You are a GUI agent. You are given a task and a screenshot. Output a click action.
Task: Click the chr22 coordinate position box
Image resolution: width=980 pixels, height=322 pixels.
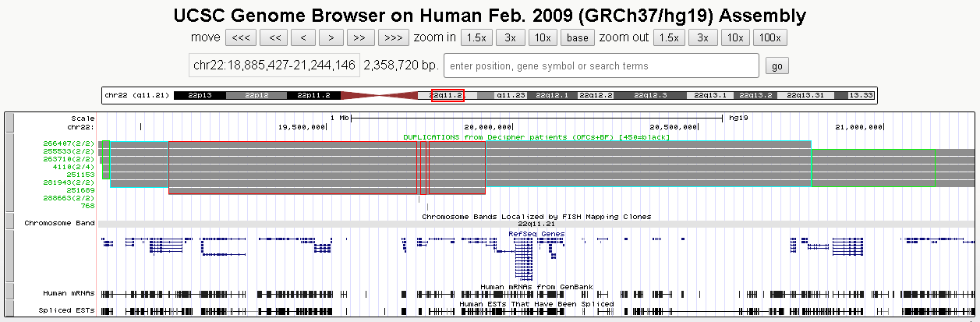[x=273, y=65]
